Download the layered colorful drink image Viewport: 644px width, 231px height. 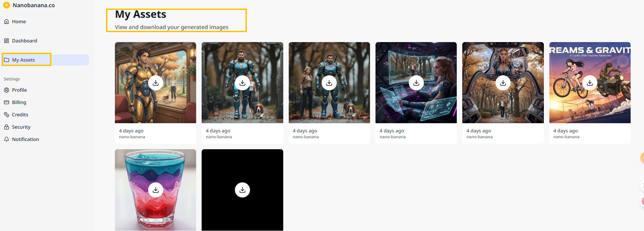coord(156,190)
